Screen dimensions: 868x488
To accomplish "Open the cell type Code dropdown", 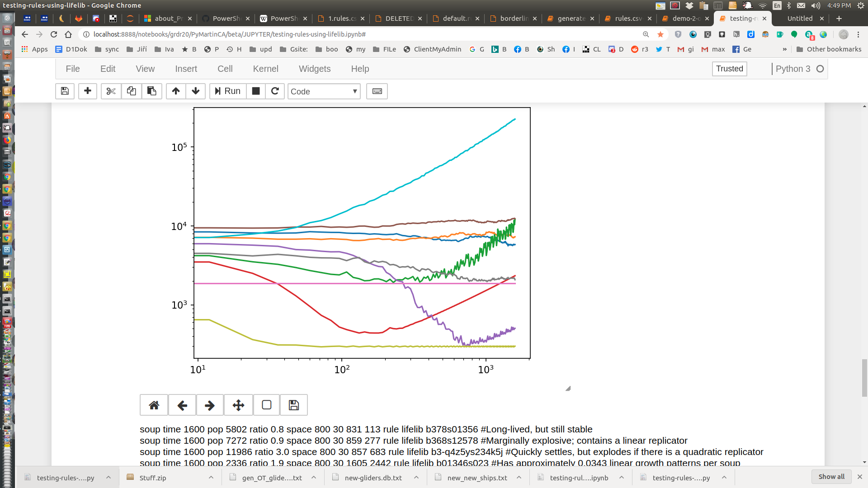I will [x=324, y=91].
